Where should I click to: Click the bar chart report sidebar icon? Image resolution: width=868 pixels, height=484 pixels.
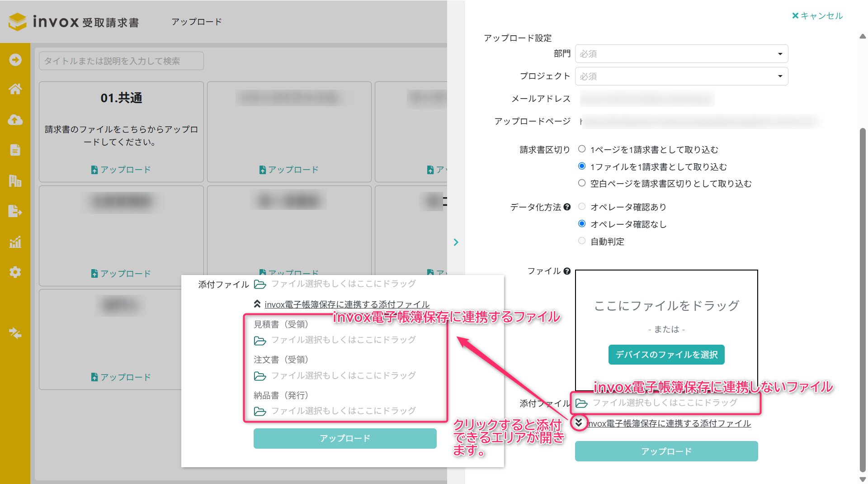point(15,242)
